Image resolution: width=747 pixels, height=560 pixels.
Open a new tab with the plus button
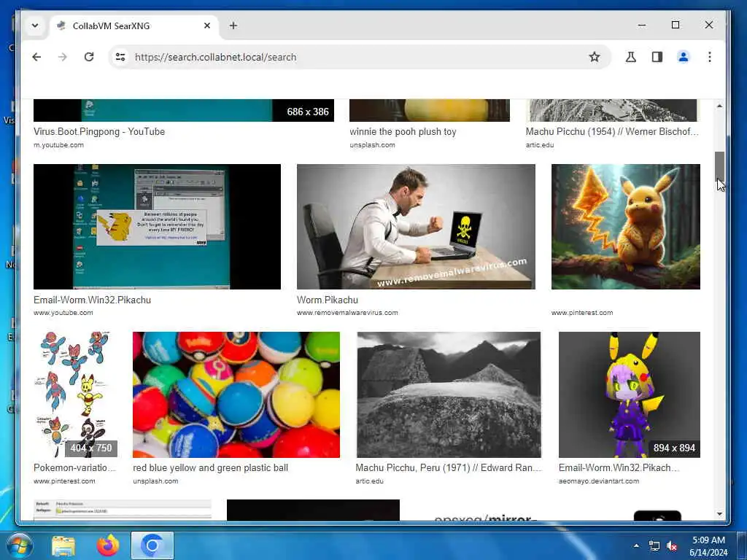[x=233, y=26]
